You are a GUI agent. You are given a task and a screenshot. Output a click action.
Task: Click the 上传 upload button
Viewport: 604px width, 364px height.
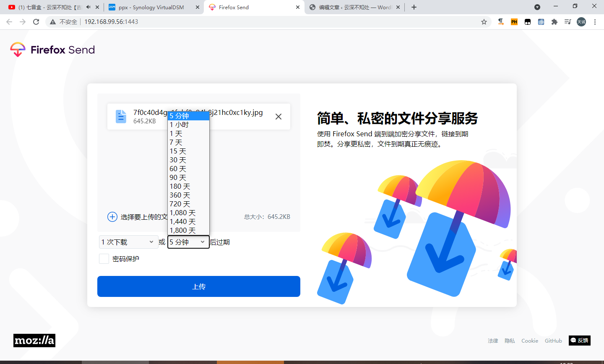(x=198, y=286)
